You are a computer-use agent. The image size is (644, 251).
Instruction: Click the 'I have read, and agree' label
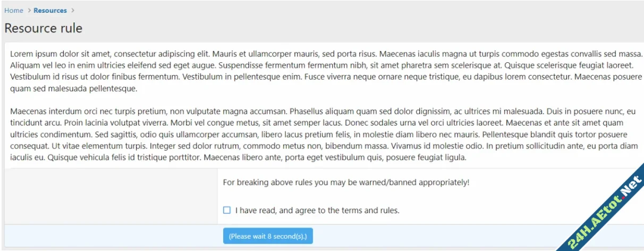click(317, 211)
